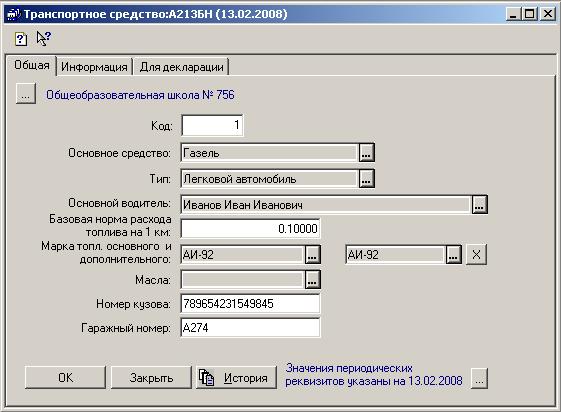Click the Гаражный номер field

250,328
